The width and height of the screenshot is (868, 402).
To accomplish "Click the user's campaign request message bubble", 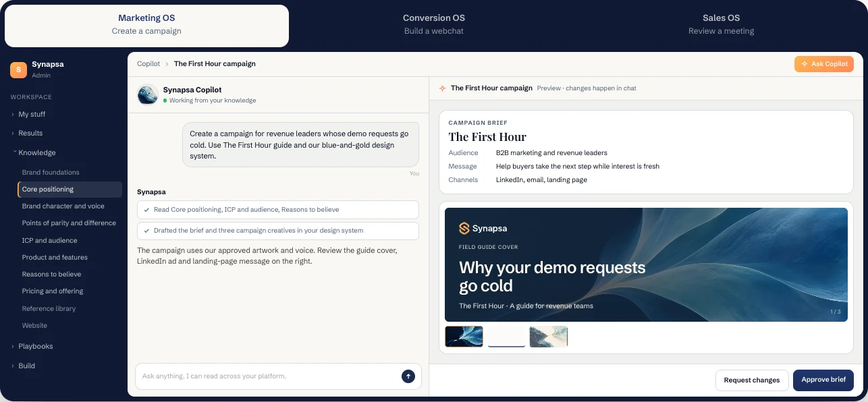I will (x=300, y=144).
